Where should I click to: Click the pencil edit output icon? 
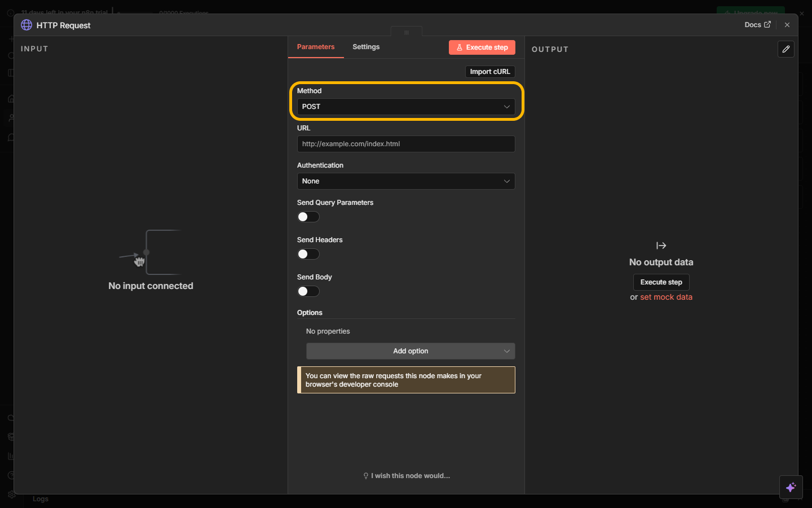pyautogui.click(x=785, y=49)
